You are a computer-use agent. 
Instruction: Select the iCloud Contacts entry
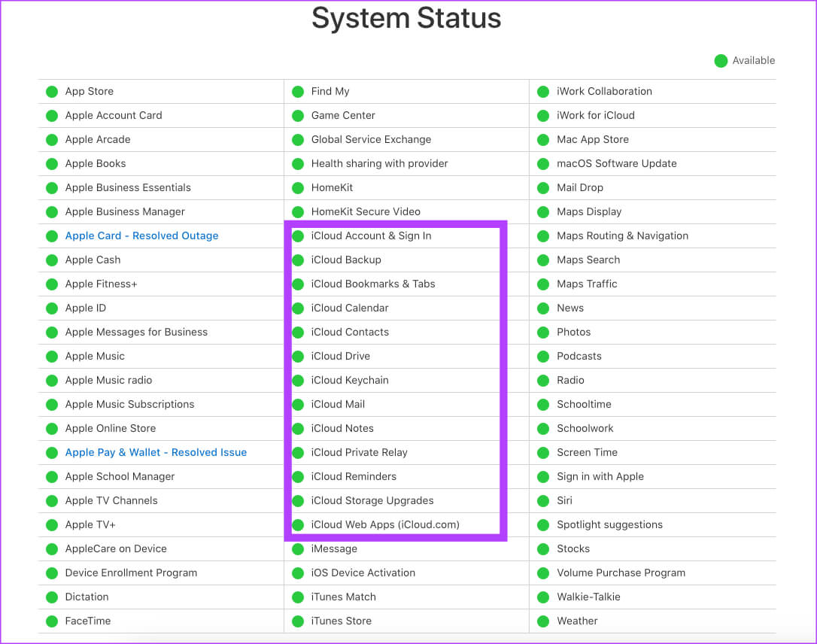tap(350, 332)
